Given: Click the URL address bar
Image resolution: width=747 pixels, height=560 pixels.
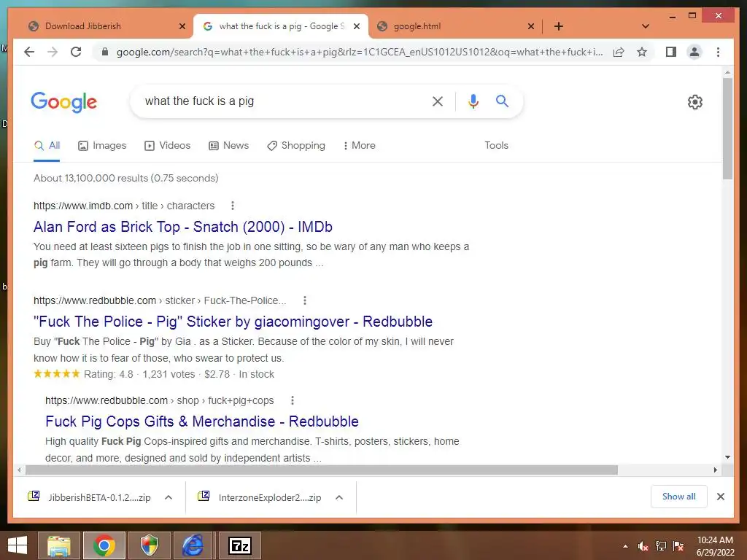Looking at the screenshot, I should point(360,52).
